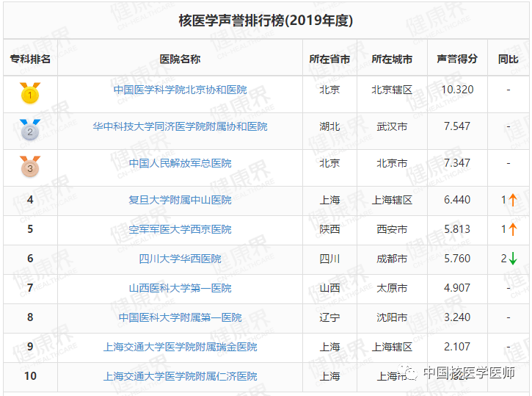Click rank number 7 cell
The width and height of the screenshot is (532, 396).
30,288
